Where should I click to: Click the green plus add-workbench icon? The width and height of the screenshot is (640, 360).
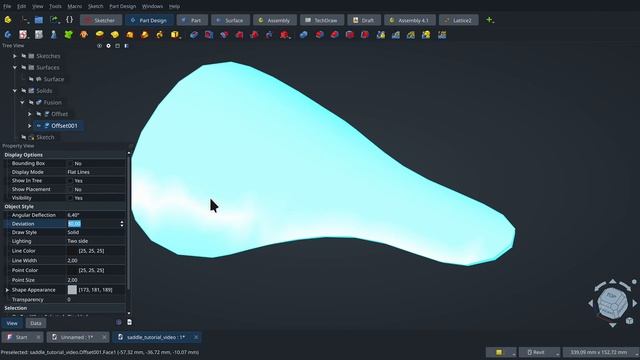click(x=489, y=20)
